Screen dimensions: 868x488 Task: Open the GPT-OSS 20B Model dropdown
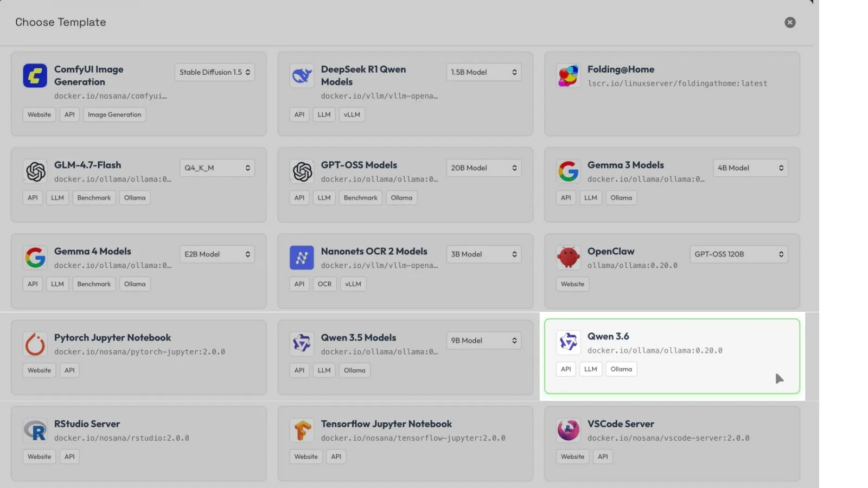484,168
